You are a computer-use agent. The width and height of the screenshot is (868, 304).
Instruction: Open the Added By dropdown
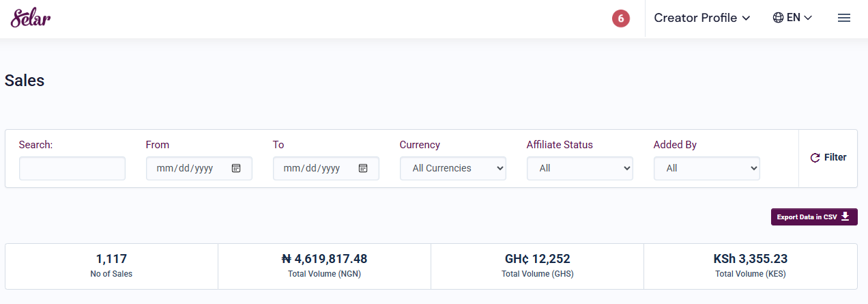pos(707,168)
